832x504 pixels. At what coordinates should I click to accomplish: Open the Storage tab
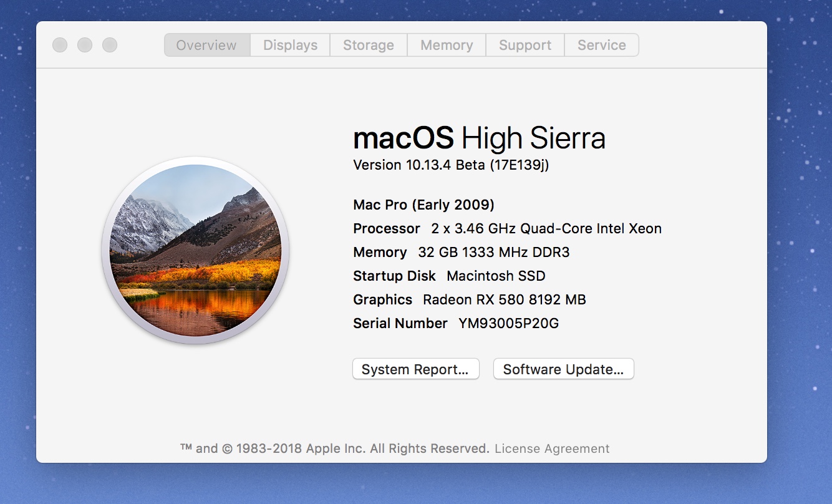(368, 45)
